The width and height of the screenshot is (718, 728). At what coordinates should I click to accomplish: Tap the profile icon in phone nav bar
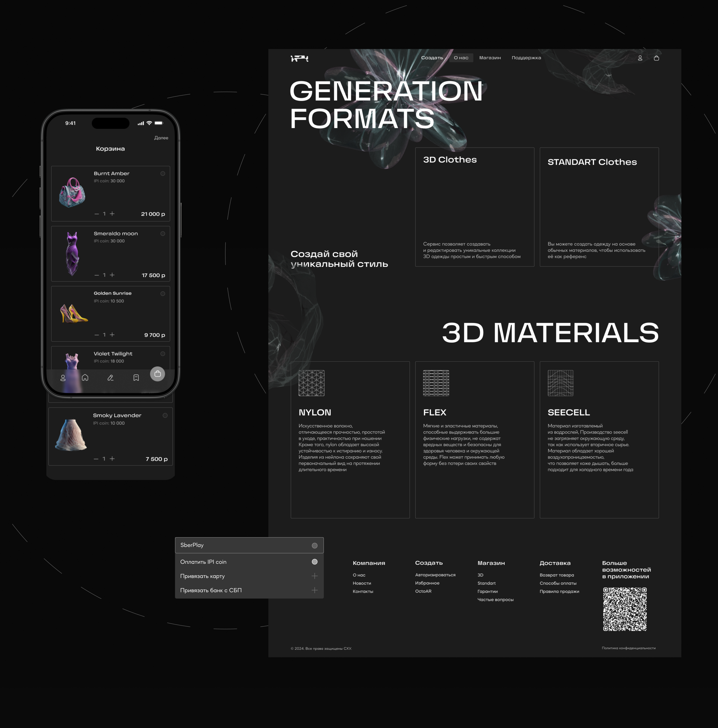(x=63, y=378)
